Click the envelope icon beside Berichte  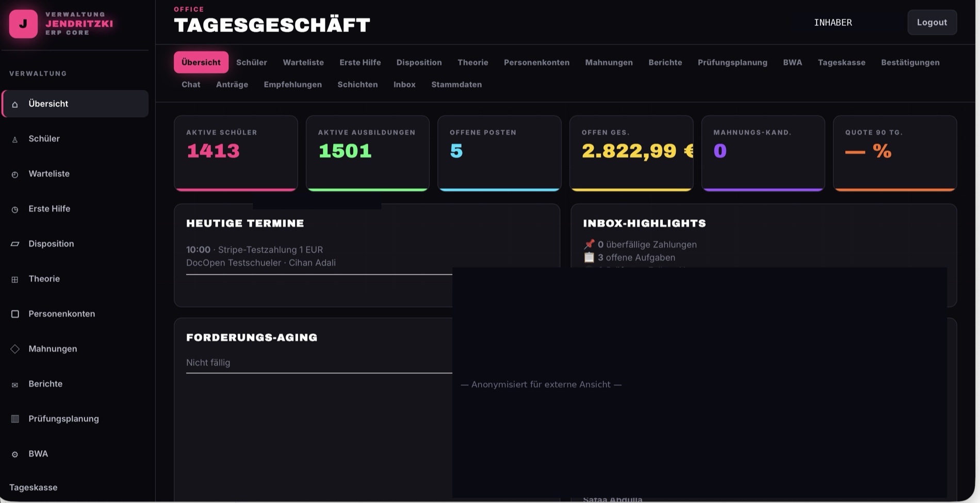click(x=15, y=384)
